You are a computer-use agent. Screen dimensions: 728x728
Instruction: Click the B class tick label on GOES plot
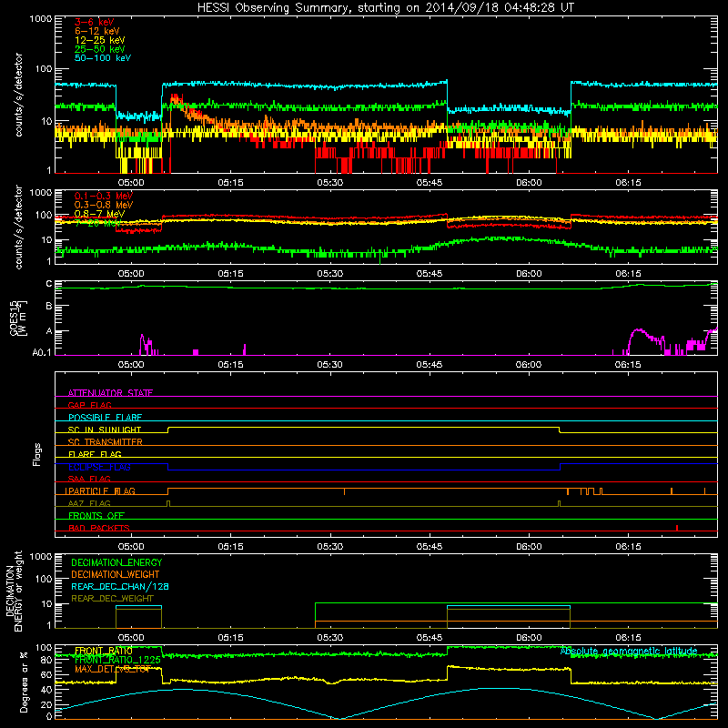49,307
